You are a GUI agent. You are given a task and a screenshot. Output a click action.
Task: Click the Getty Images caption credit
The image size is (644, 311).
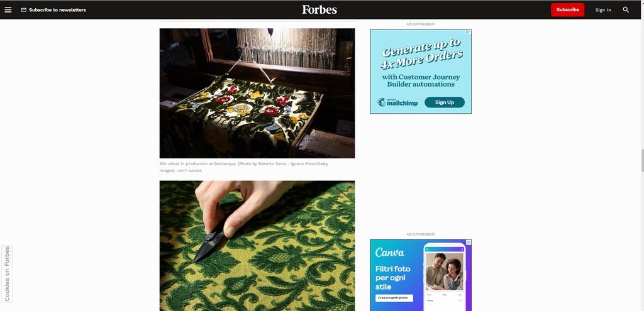[x=189, y=171]
